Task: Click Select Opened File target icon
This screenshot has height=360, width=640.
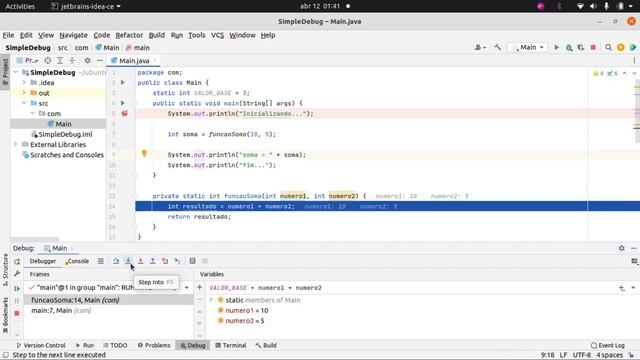Action: point(48,60)
